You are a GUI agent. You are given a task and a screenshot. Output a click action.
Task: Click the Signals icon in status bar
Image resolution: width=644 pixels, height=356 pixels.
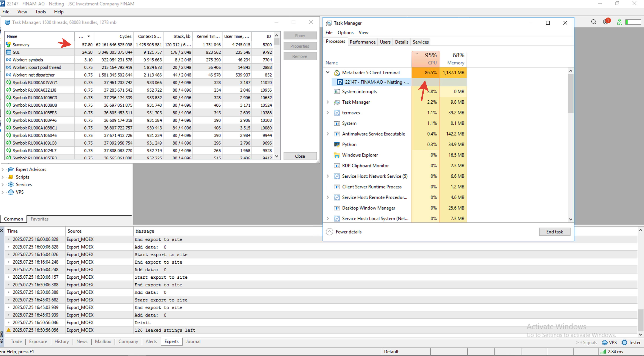(x=578, y=342)
